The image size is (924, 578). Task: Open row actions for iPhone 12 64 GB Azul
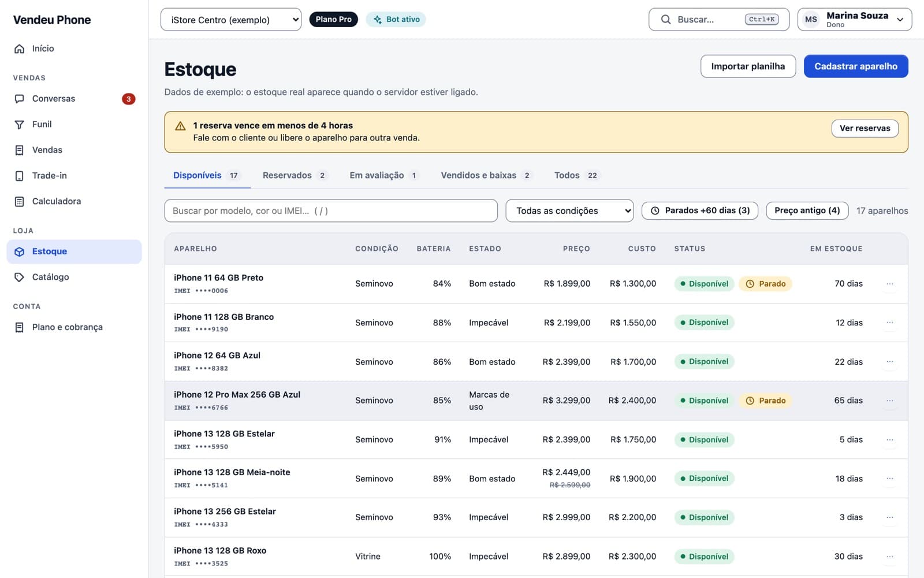point(890,362)
